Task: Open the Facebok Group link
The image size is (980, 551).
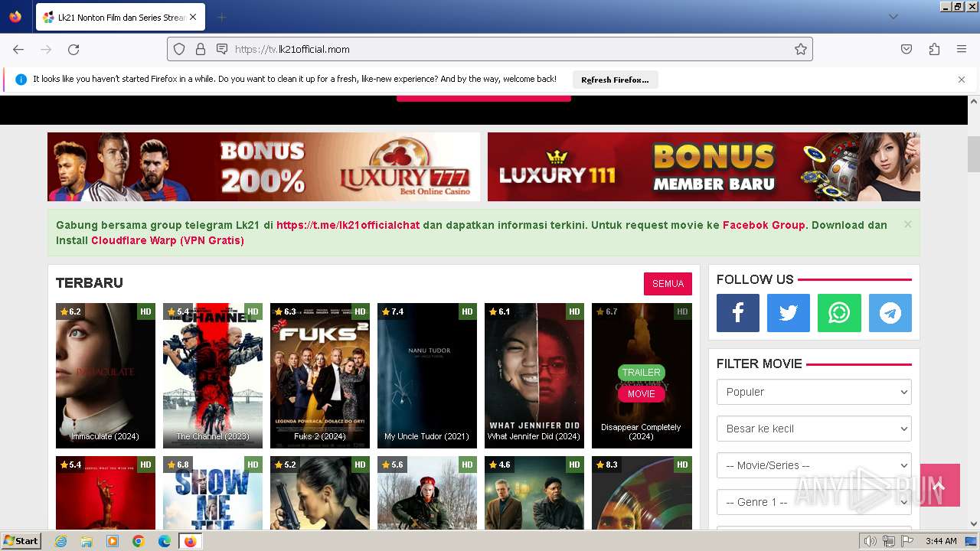Action: click(763, 225)
